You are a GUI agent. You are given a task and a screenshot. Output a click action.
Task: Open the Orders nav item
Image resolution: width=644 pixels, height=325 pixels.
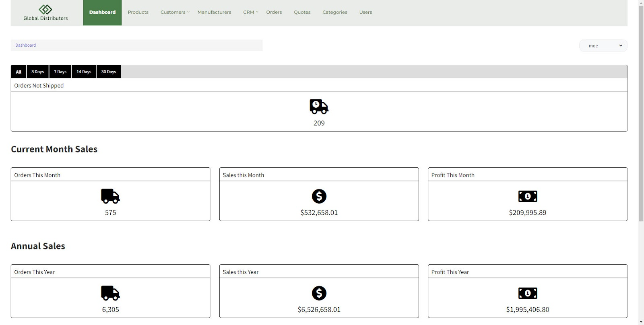(x=274, y=12)
